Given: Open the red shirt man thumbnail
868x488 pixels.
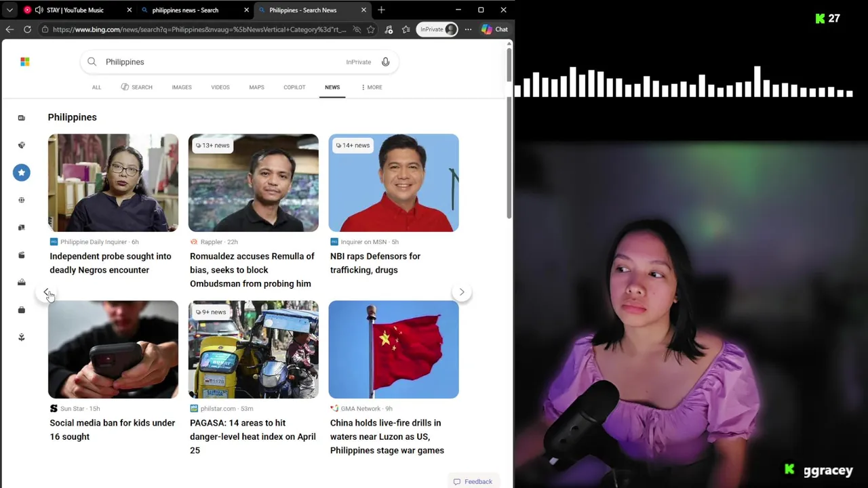Looking at the screenshot, I should click(x=394, y=183).
